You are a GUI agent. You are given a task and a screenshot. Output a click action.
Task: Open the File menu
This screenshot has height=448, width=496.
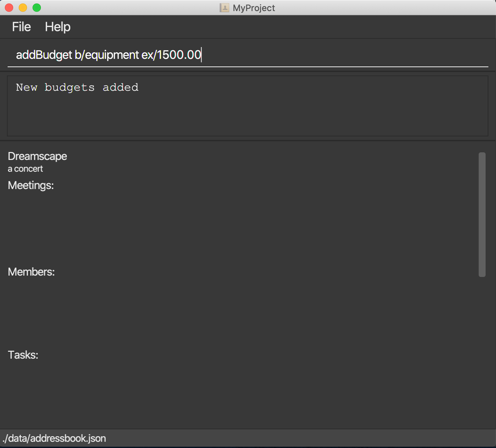(21, 27)
